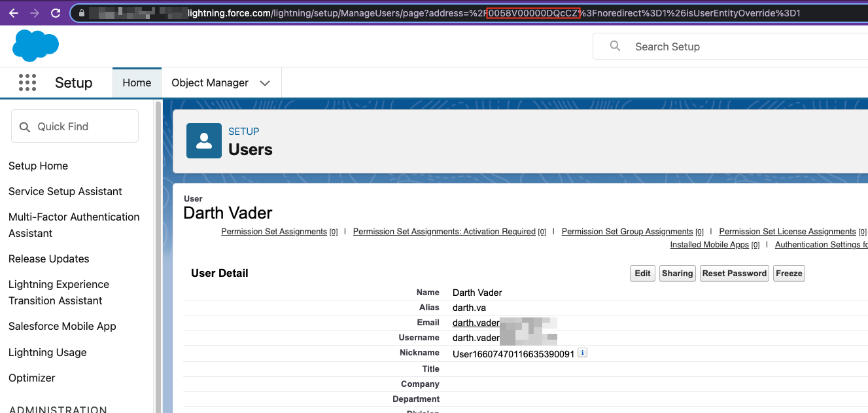Click the Salesforce cloud logo
Screen dimensions: 868x413
[x=35, y=46]
